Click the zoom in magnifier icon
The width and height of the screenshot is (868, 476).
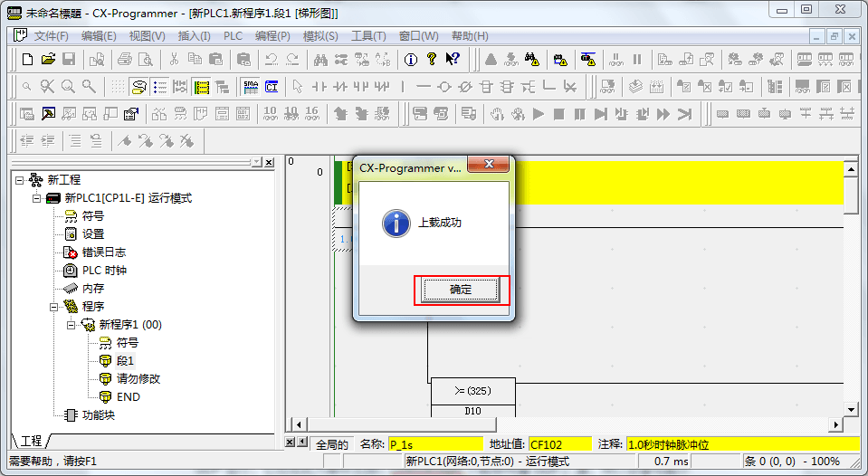pos(68,87)
